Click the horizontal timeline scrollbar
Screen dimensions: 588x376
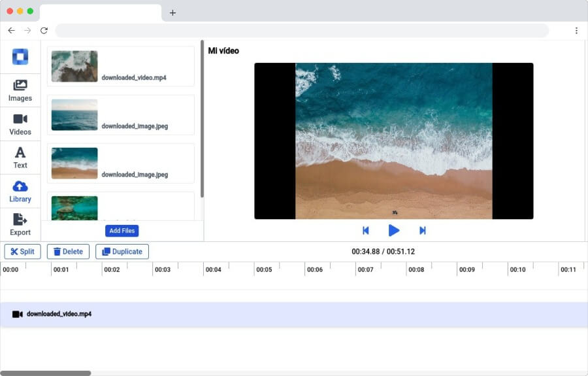pyautogui.click(x=45, y=373)
